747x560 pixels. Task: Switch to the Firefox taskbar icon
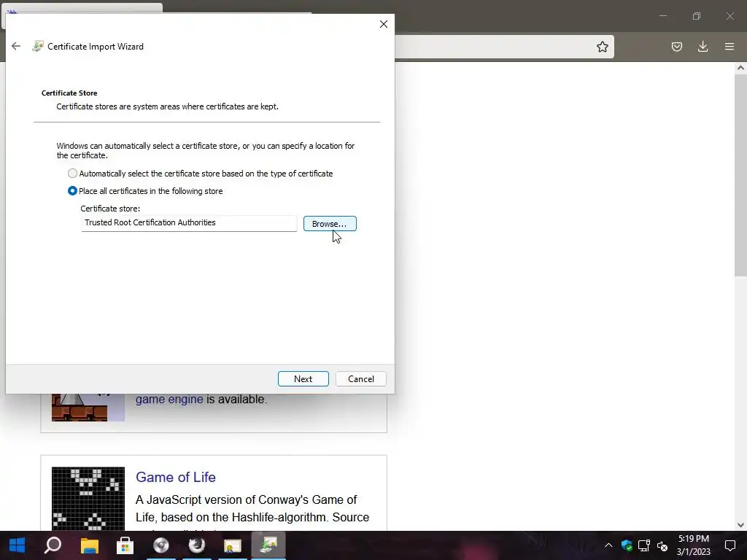(197, 545)
